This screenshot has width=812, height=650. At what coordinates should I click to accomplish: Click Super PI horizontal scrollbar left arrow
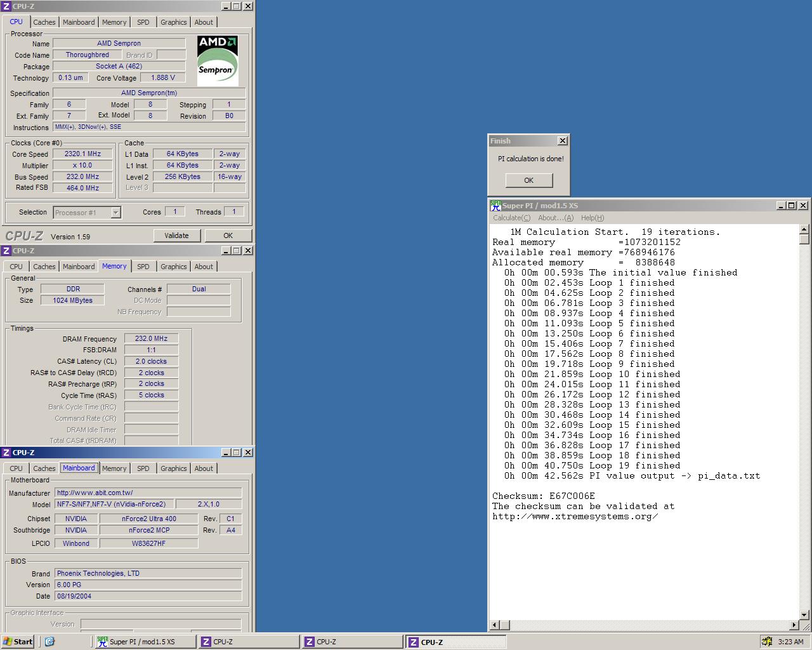point(495,625)
